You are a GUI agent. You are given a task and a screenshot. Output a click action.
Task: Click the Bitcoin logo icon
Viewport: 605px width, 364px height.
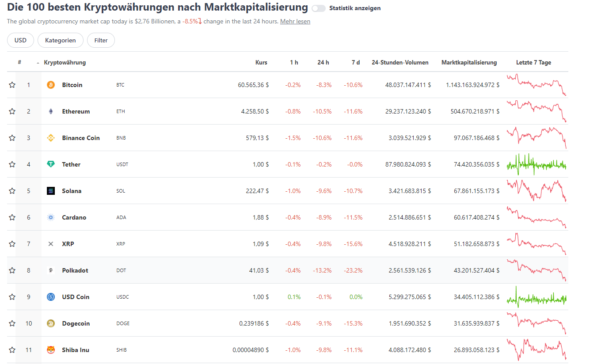(51, 85)
